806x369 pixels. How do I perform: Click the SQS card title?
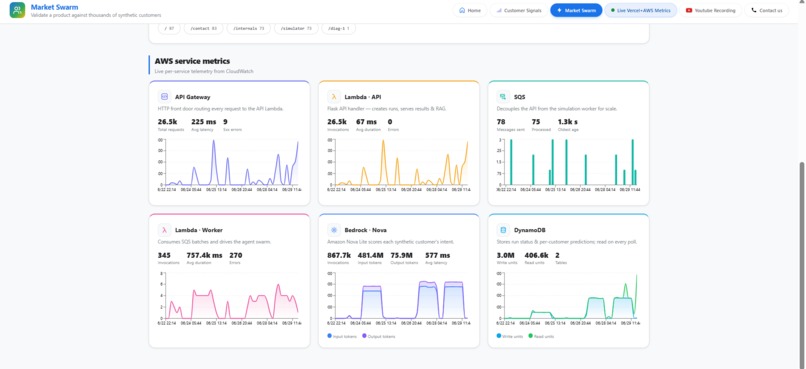[519, 97]
